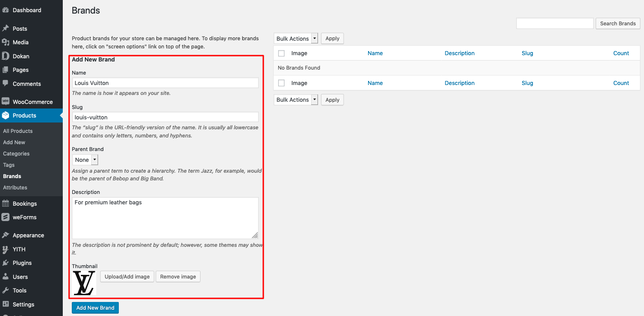Click the Posts pushpin icon
Screen dimensions: 644x316
(5, 28)
